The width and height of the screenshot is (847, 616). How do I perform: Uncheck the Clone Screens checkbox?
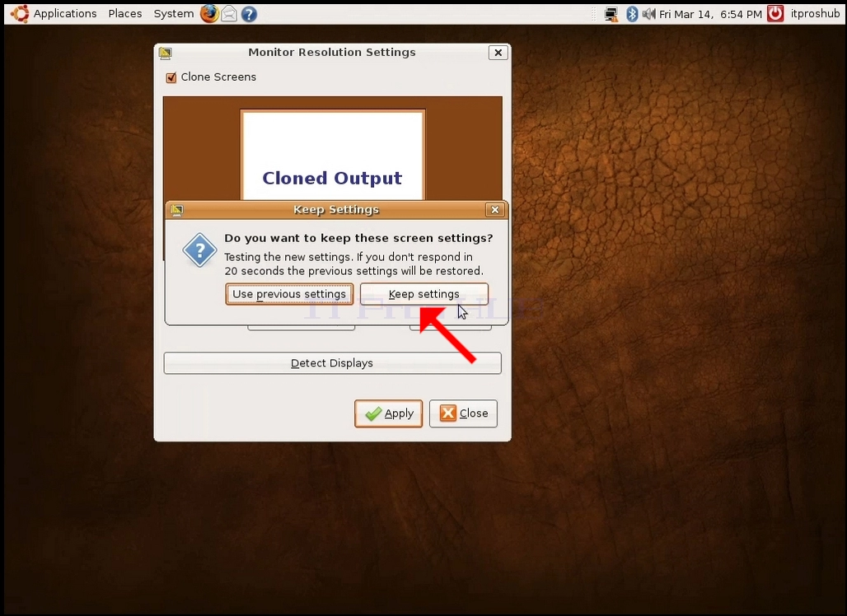pyautogui.click(x=171, y=77)
